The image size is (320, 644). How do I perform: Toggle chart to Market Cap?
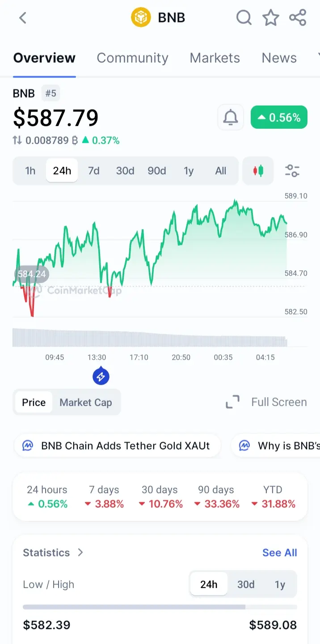(86, 402)
